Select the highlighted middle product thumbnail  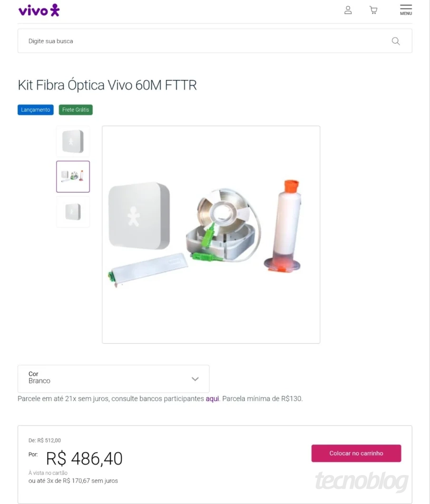73,176
